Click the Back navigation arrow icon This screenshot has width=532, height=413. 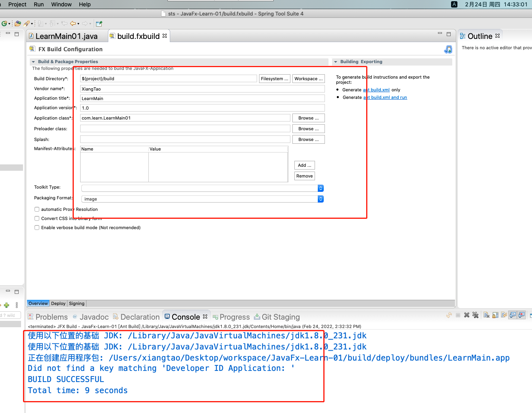[73, 23]
